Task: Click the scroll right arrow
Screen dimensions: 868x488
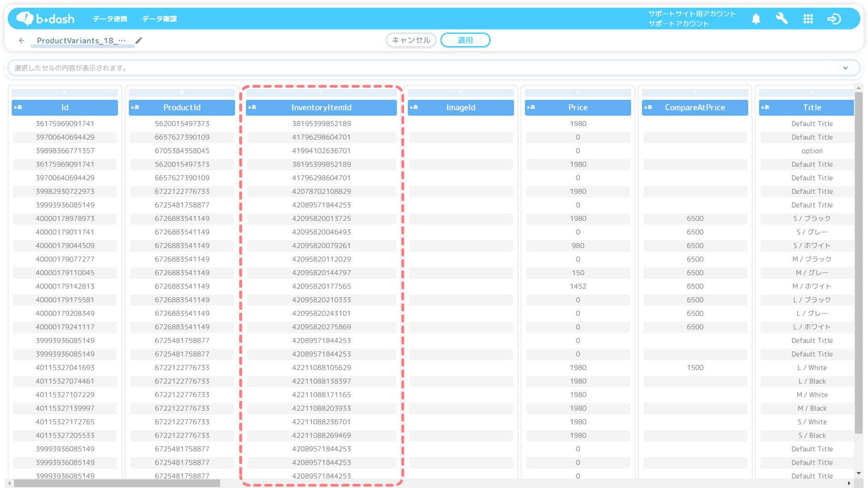Action: [x=849, y=483]
